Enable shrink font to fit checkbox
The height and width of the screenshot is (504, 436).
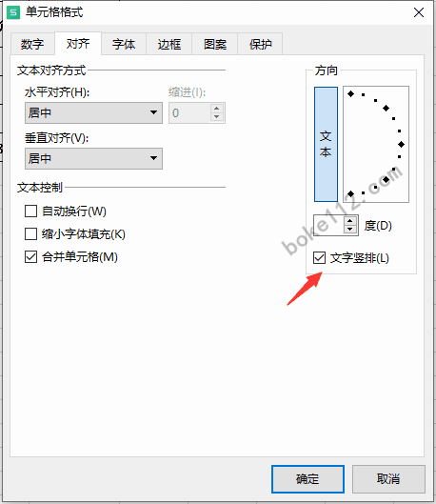tap(30, 234)
